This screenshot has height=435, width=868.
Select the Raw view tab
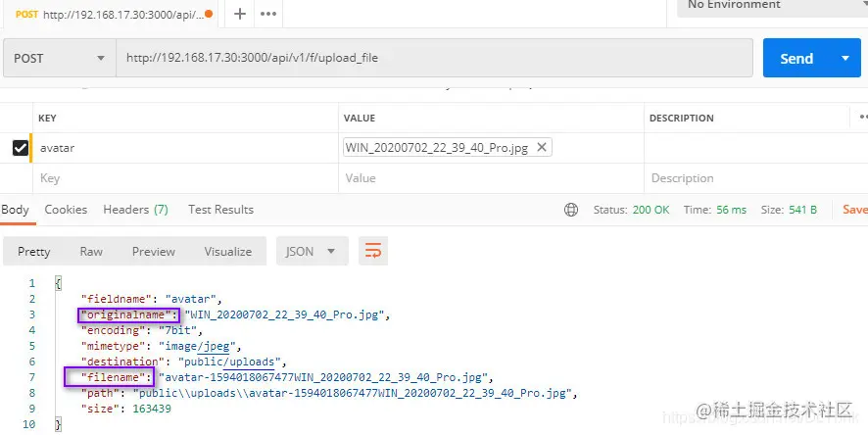tap(91, 251)
